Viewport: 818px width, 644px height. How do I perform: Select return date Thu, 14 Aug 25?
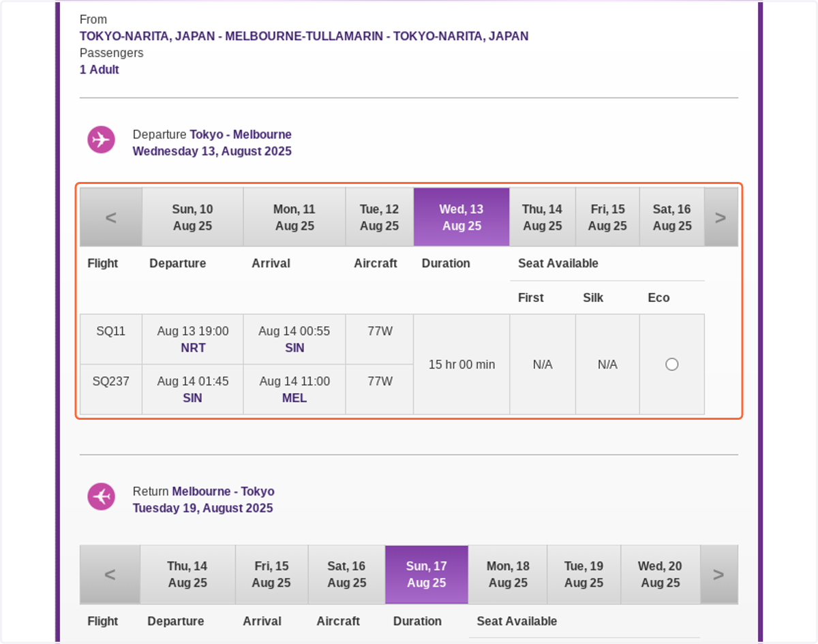187,574
